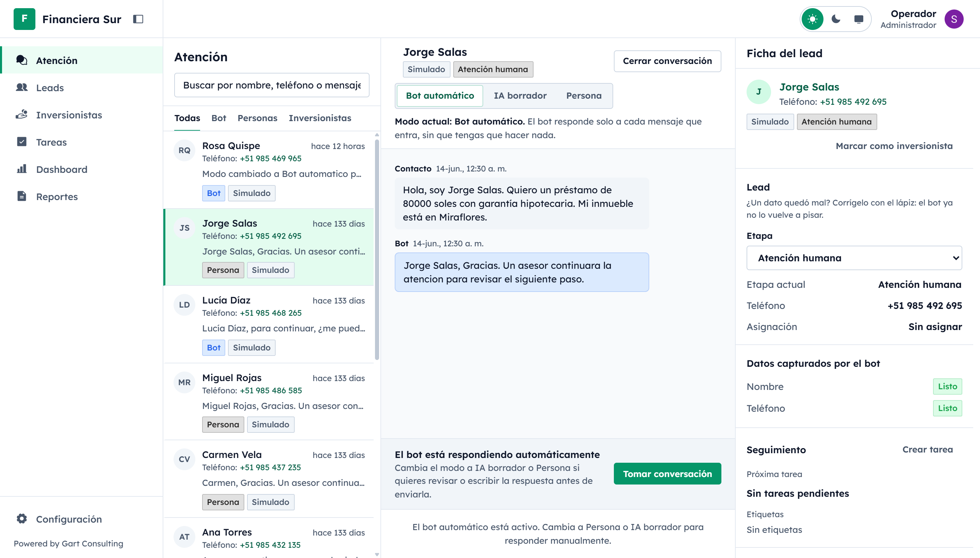Image resolution: width=980 pixels, height=558 pixels.
Task: Select Persona mode for the conversation
Action: [584, 95]
